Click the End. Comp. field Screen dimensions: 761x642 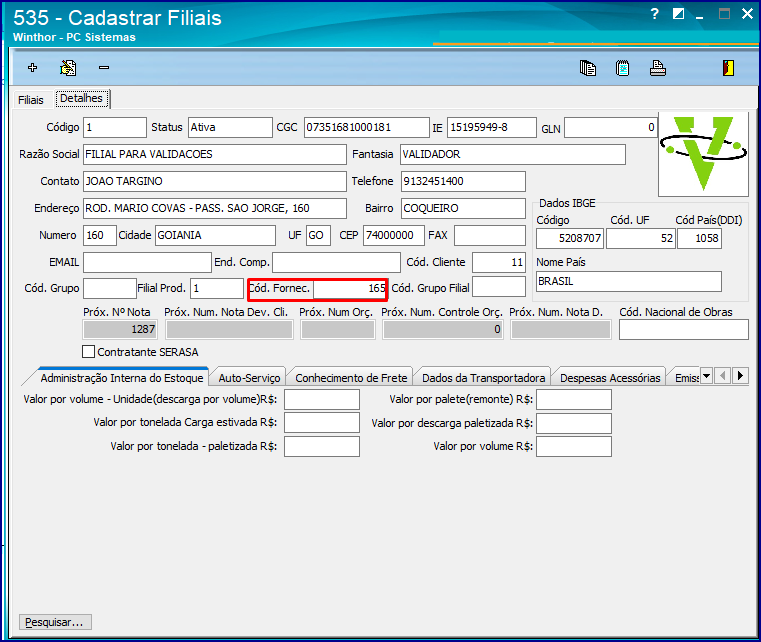click(x=336, y=263)
